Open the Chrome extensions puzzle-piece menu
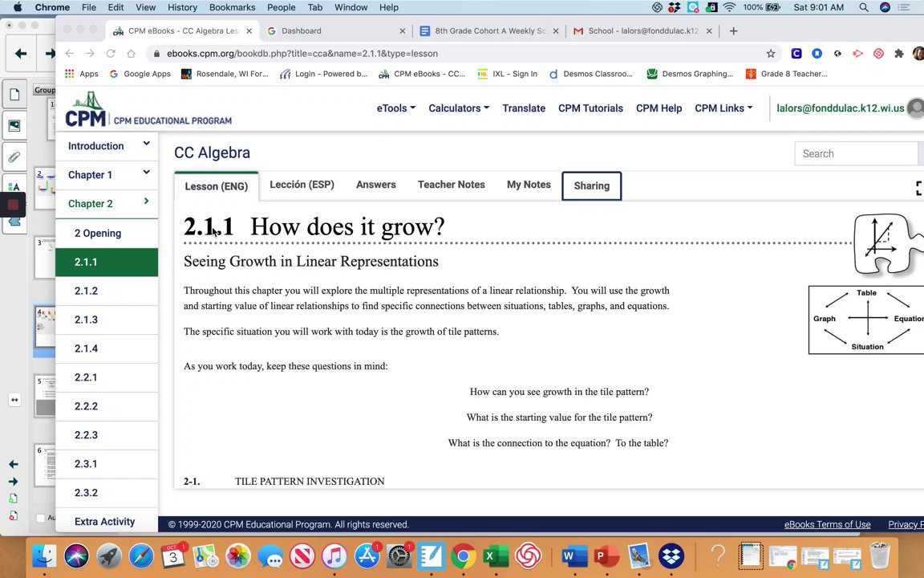 point(898,53)
